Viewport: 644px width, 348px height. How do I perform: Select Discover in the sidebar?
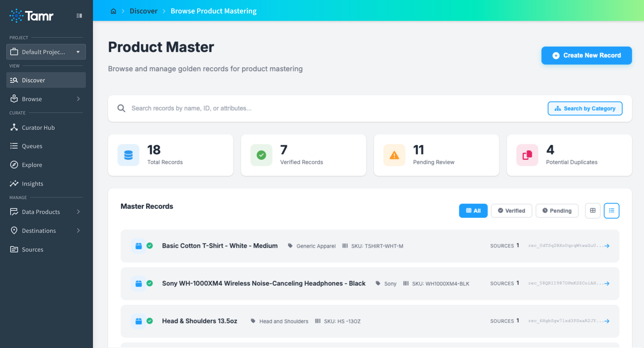[x=46, y=80]
